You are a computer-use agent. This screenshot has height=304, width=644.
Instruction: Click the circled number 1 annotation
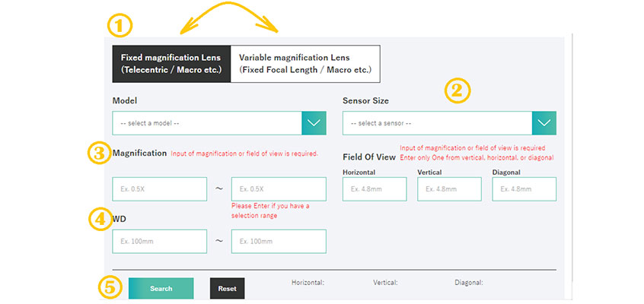click(120, 27)
